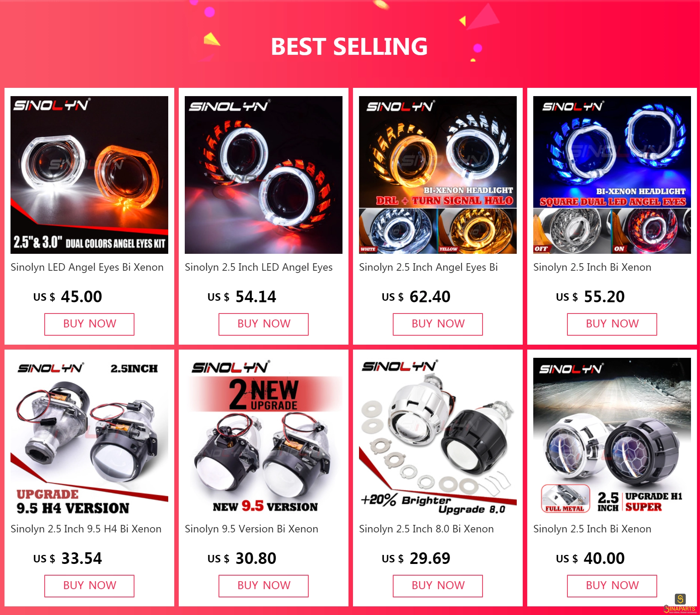Image resolution: width=700 pixels, height=615 pixels.
Task: Open the square dual LED angel eyes image
Action: [x=612, y=175]
